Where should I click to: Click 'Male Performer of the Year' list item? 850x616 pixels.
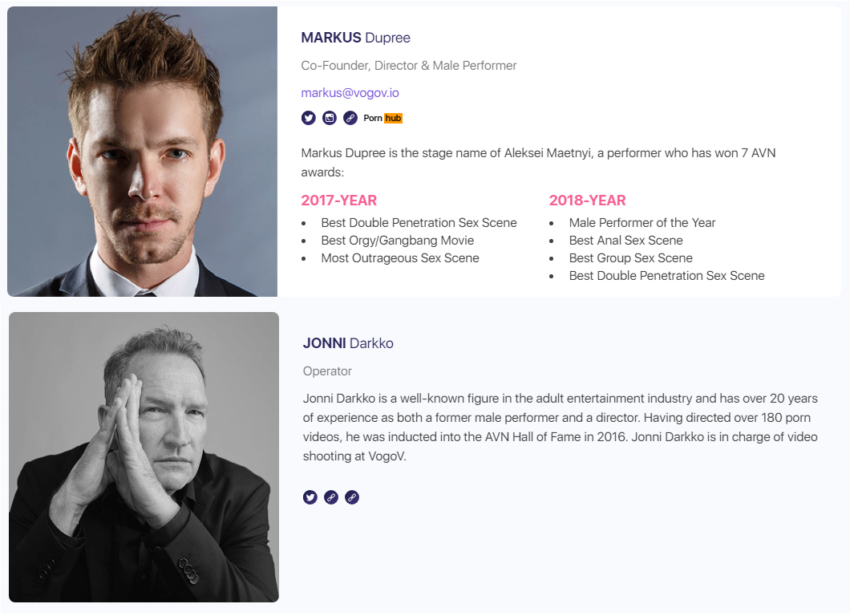pyautogui.click(x=642, y=223)
